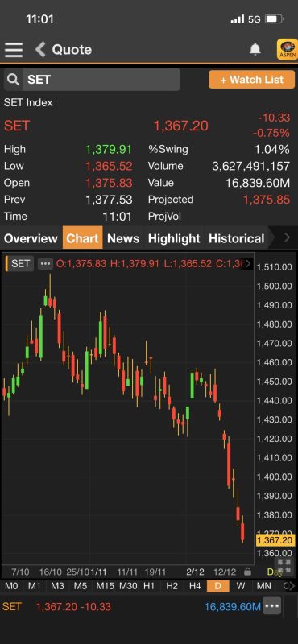
Task: Toggle the chart lock icon
Action: point(247,572)
